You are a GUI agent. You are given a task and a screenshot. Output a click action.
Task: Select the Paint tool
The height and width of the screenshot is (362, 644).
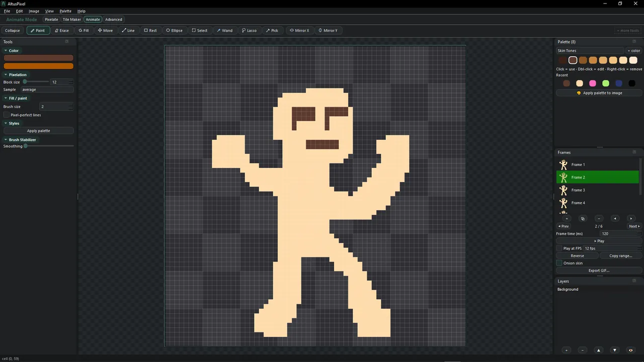click(38, 30)
